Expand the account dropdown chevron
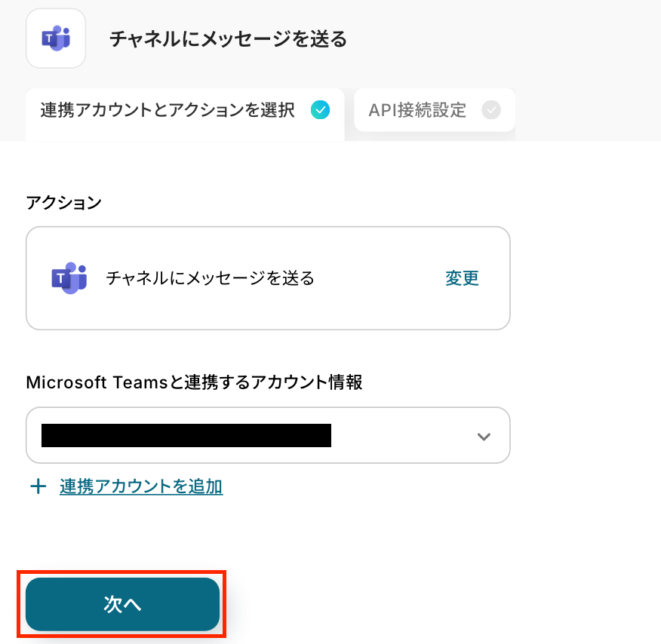This screenshot has height=644, width=661. coord(484,437)
